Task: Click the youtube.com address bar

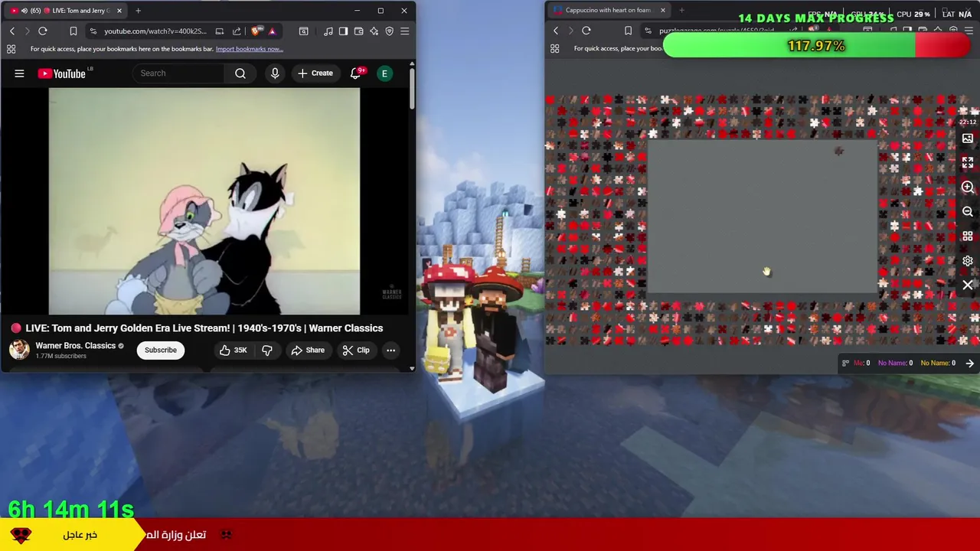Action: point(155,31)
